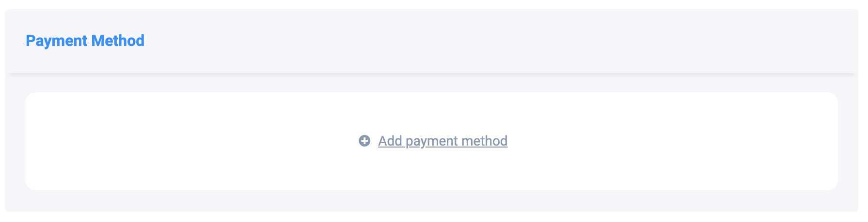Open the Add payment method form
868x222 pixels.
point(442,141)
